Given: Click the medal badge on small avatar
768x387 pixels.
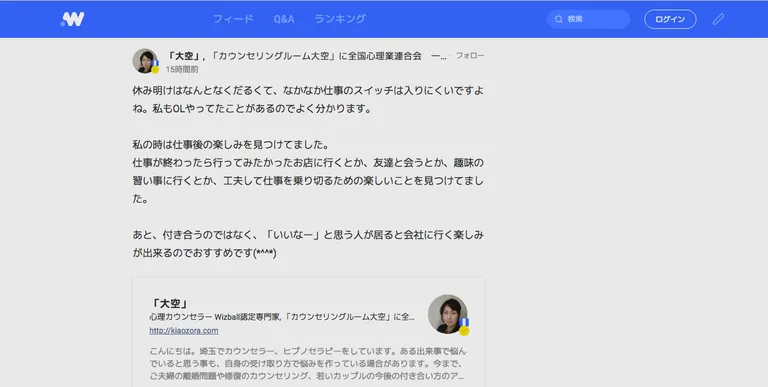Looking at the screenshot, I should pyautogui.click(x=155, y=67).
